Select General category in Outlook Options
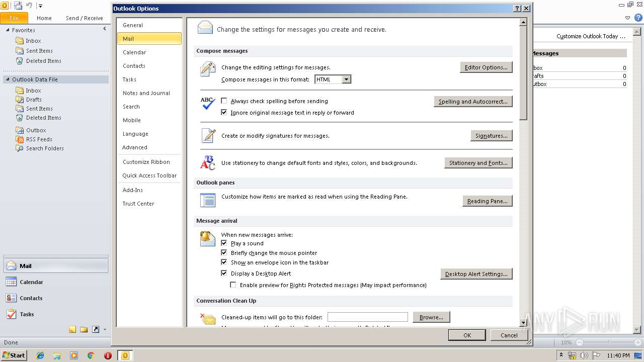644x362 pixels. point(149,25)
